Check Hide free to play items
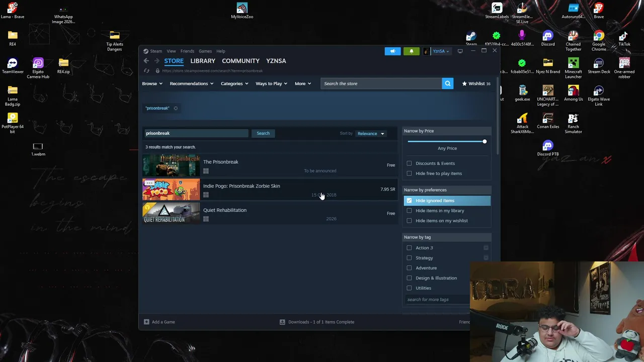Screen dimensions: 644x362 pos(409,173)
